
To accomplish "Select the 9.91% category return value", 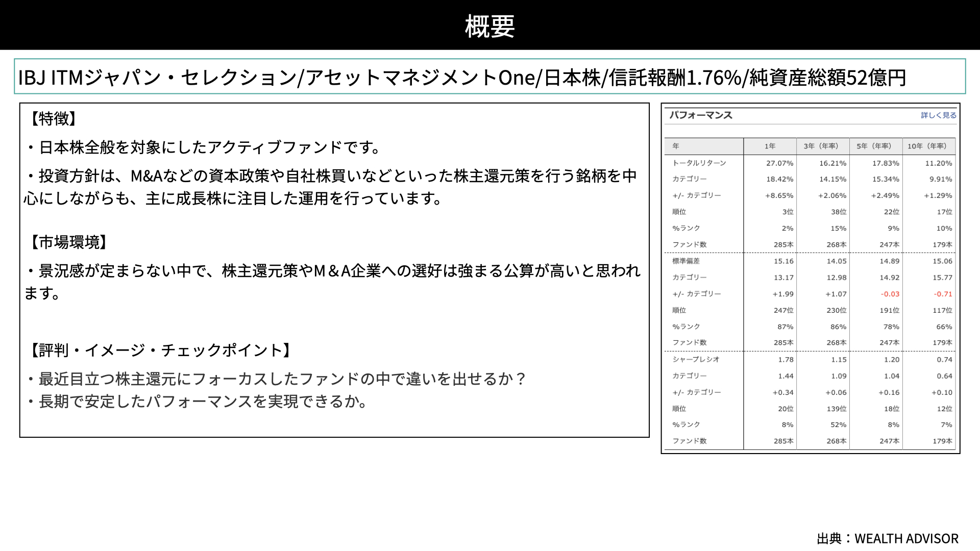I will [941, 180].
